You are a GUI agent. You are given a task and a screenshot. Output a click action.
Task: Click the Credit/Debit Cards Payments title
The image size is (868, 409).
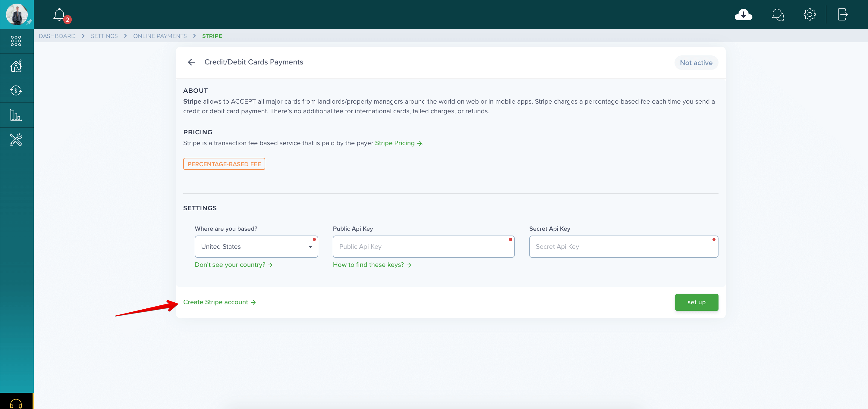[254, 62]
